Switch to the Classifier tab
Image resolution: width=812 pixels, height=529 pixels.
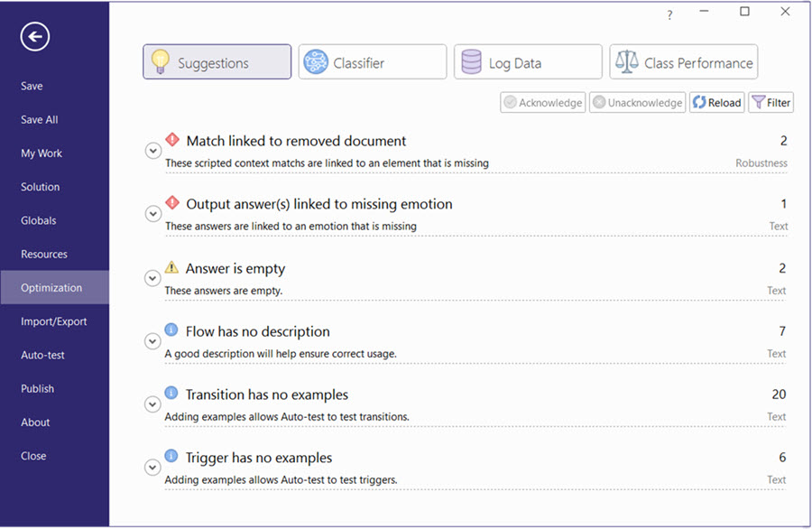372,61
